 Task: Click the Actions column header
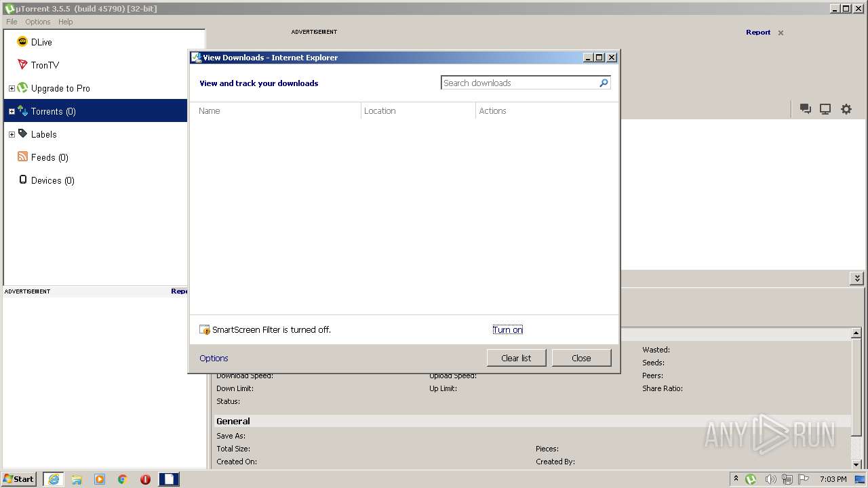pos(492,111)
